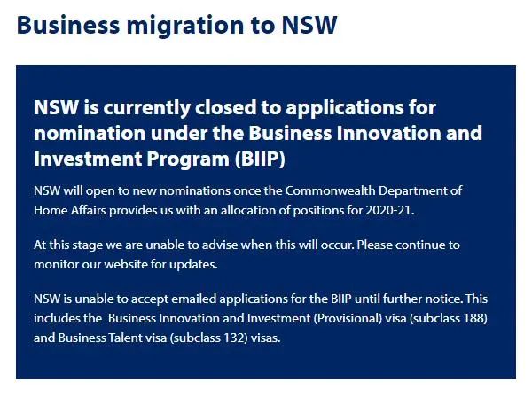Click "NSW is unable to accept emailed applications"

pyautogui.click(x=160, y=299)
